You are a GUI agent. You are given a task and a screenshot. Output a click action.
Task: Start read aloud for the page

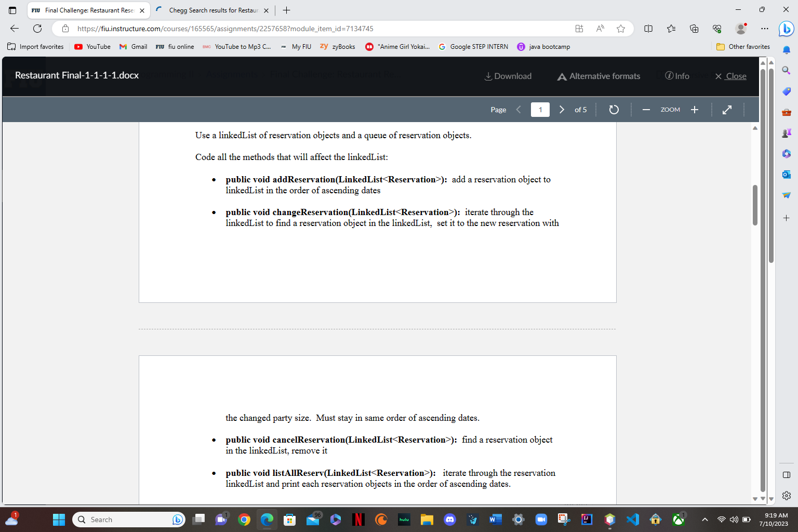600,29
